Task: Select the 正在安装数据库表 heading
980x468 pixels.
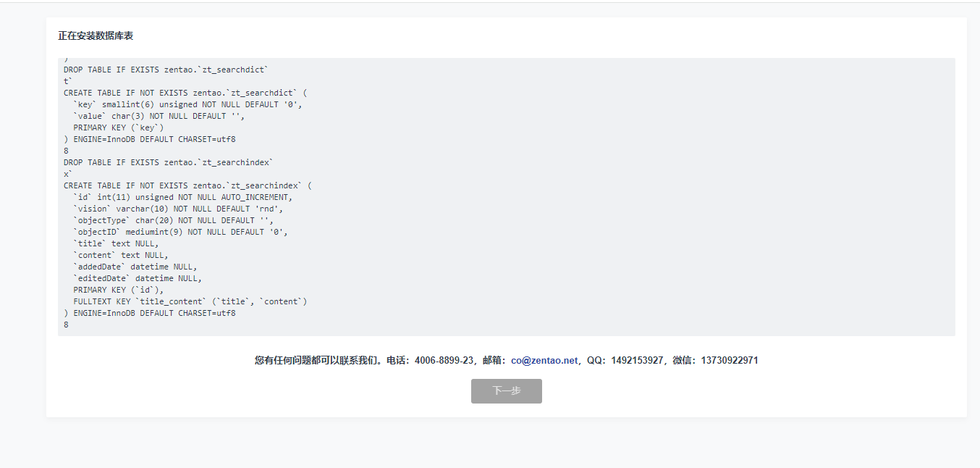Action: (96, 35)
